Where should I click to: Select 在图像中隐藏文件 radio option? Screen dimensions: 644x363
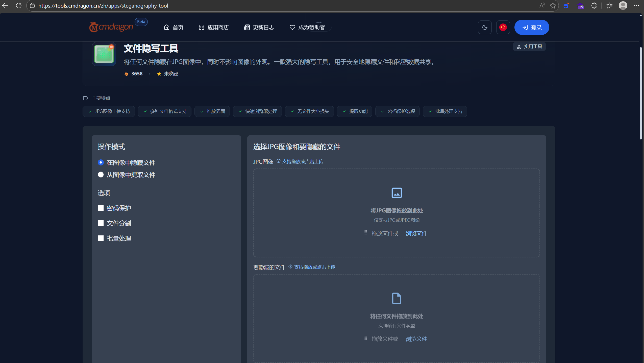coord(101,162)
